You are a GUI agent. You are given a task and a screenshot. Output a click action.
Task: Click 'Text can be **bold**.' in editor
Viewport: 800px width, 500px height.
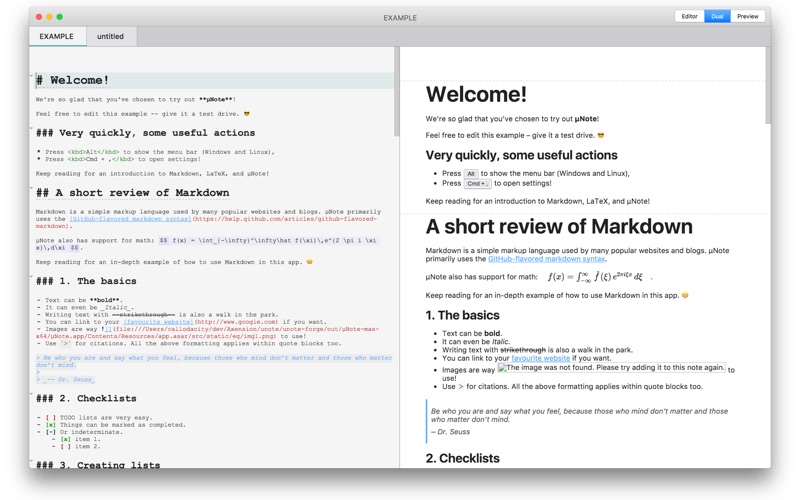coord(84,301)
